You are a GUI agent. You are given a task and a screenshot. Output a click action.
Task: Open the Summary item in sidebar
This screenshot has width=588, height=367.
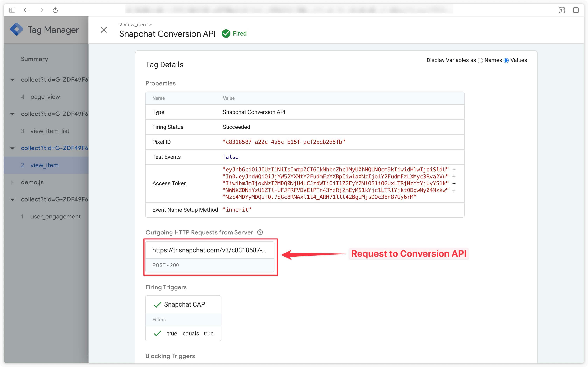pos(34,59)
